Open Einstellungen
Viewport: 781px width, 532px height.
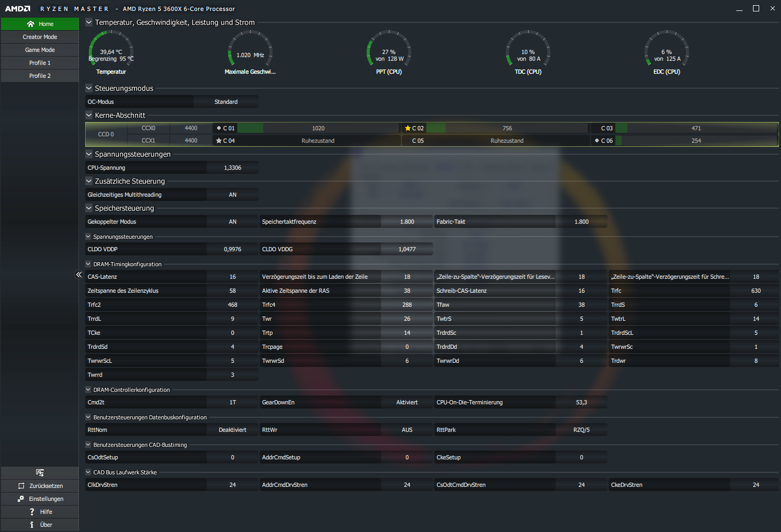coord(40,499)
